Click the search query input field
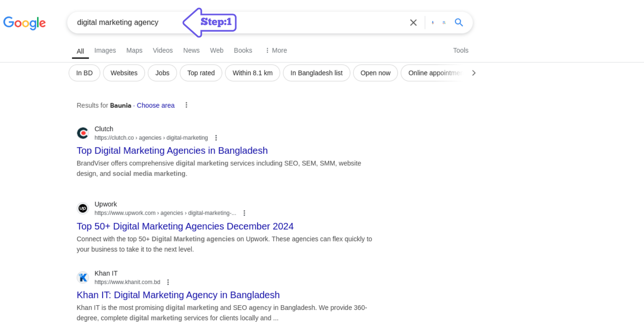 coord(236,23)
